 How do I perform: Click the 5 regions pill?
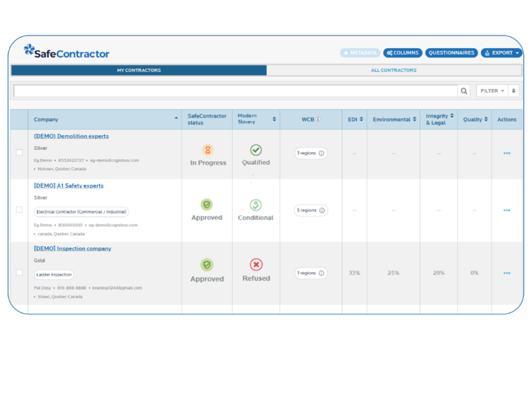[x=311, y=211]
